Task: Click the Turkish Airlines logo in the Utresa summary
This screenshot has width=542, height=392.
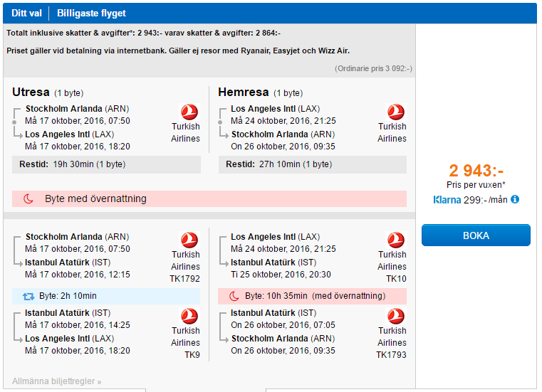Action: (x=189, y=112)
